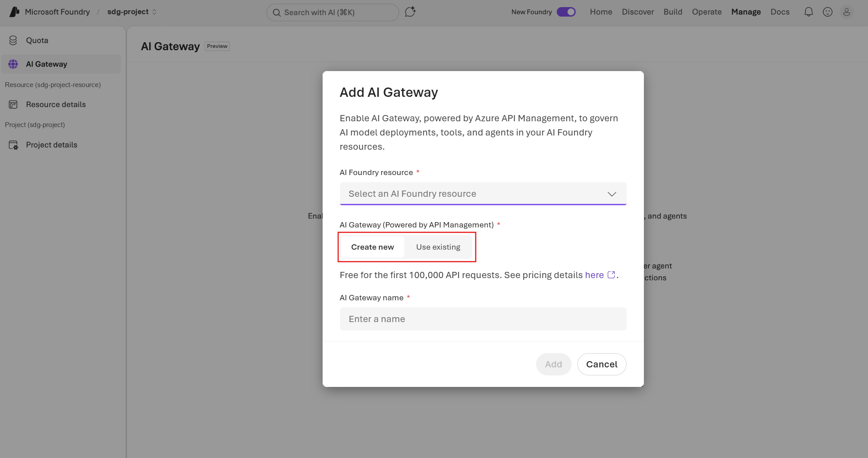Click the AI Gateway name field
Image resolution: width=868 pixels, height=458 pixels.
coord(483,319)
